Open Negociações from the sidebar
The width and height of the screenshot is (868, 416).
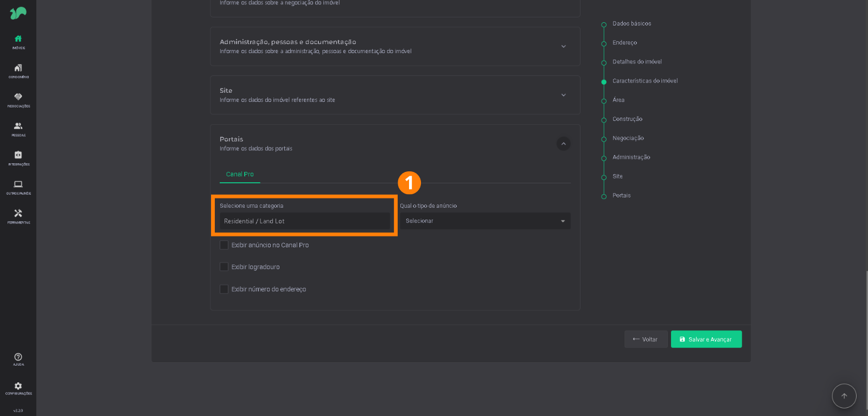[x=18, y=99]
